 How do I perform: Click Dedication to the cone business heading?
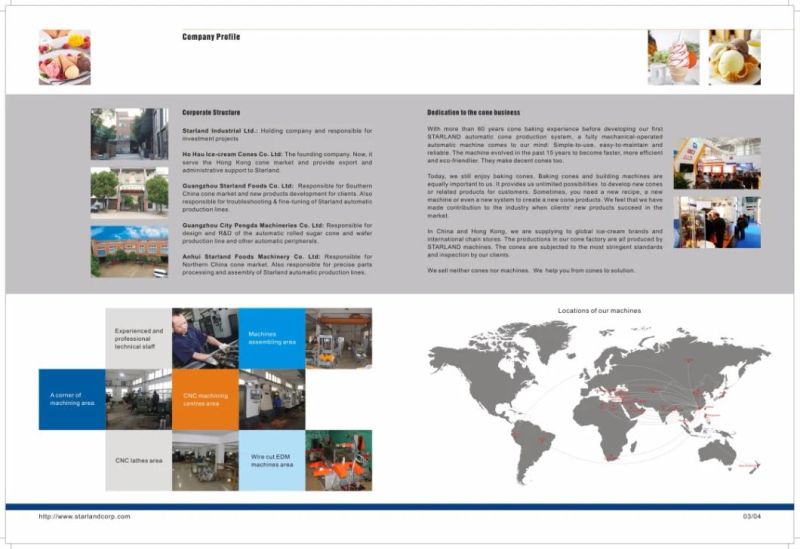coord(473,112)
